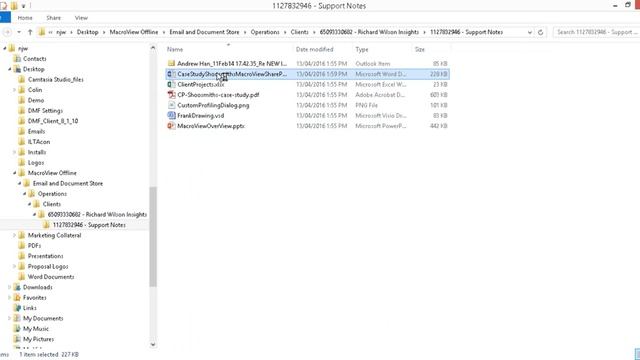Click the Favorites star folder icon
Screen dimensions: 640x360
point(17,298)
